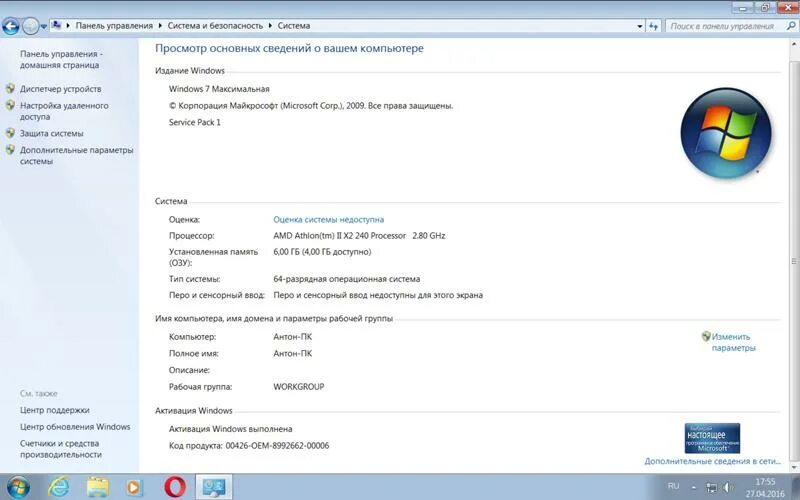Open Настройка удаленного доступа link
Image resolution: width=800 pixels, height=500 pixels.
(x=64, y=111)
